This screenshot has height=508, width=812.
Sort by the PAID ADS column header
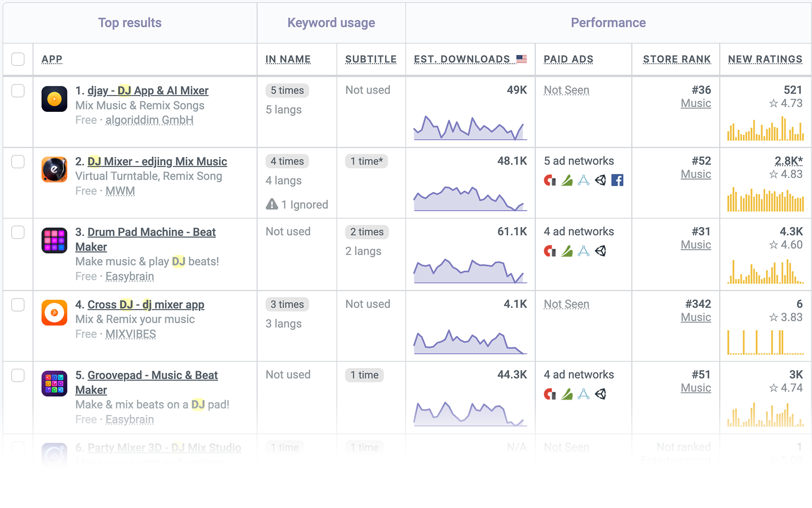[568, 59]
